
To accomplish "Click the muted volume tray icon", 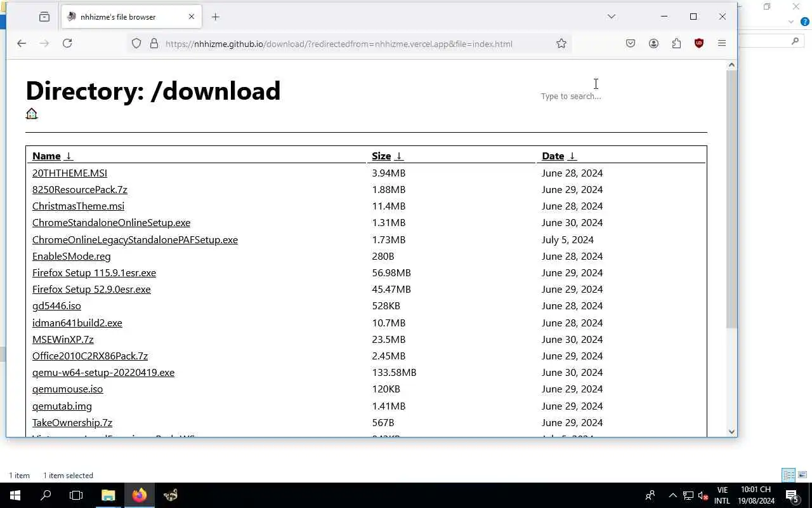I will click(703, 495).
